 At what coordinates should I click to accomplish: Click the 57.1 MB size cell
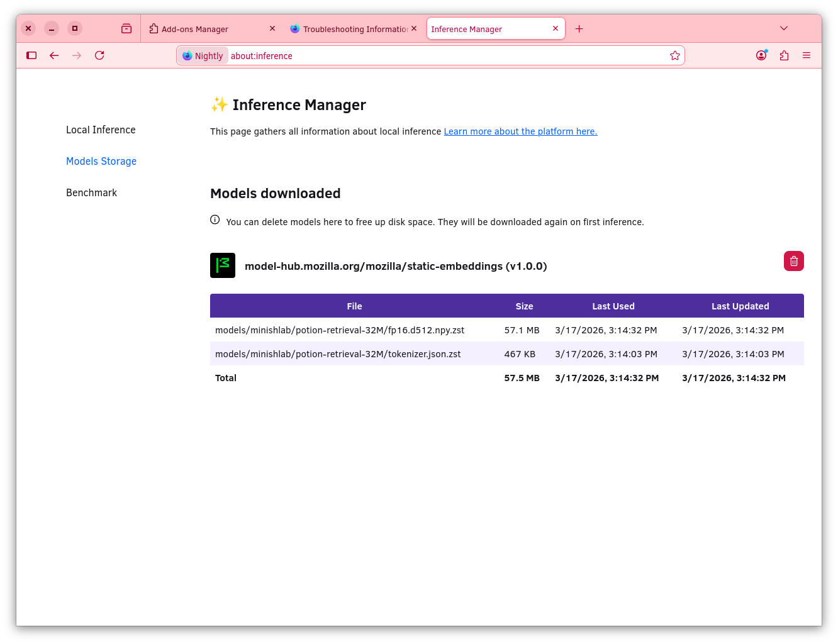(522, 330)
